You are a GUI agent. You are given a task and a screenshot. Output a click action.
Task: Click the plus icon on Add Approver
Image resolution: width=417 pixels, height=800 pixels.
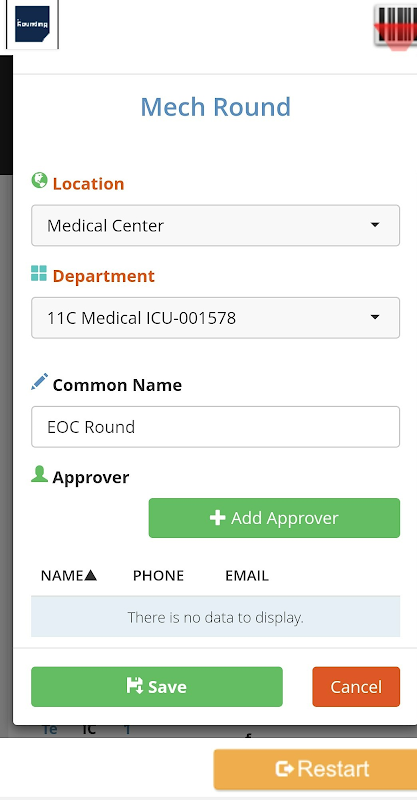coord(217,518)
